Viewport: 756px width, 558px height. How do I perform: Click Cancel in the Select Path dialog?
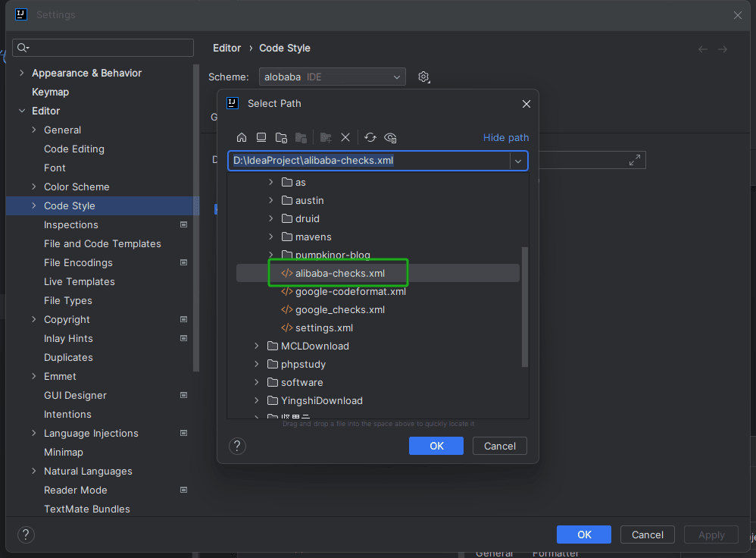tap(499, 446)
